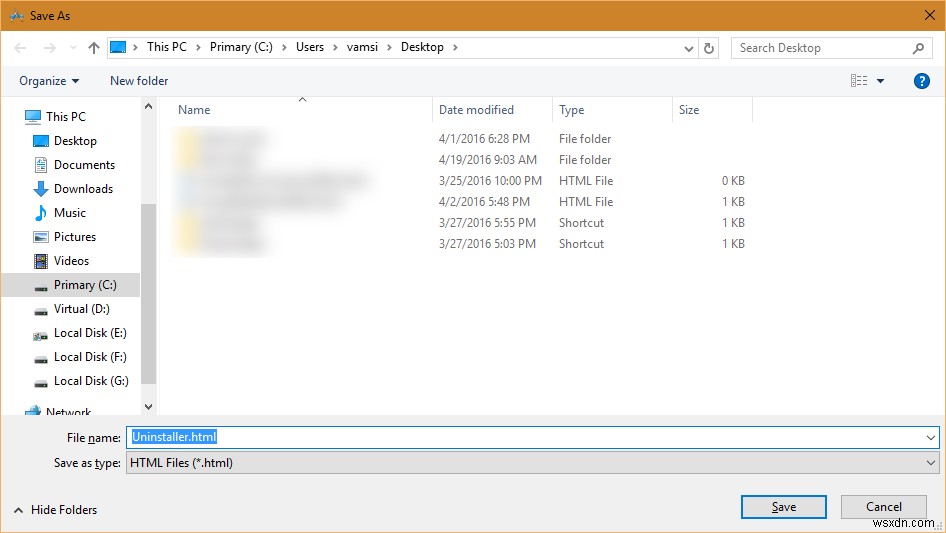The image size is (946, 533).
Task: Open the Organize menu
Action: pos(49,81)
